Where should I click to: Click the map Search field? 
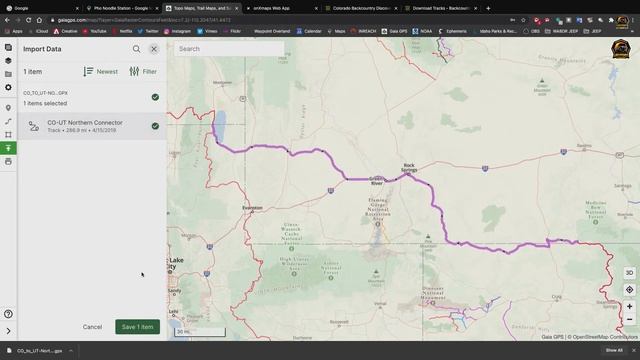[229, 49]
